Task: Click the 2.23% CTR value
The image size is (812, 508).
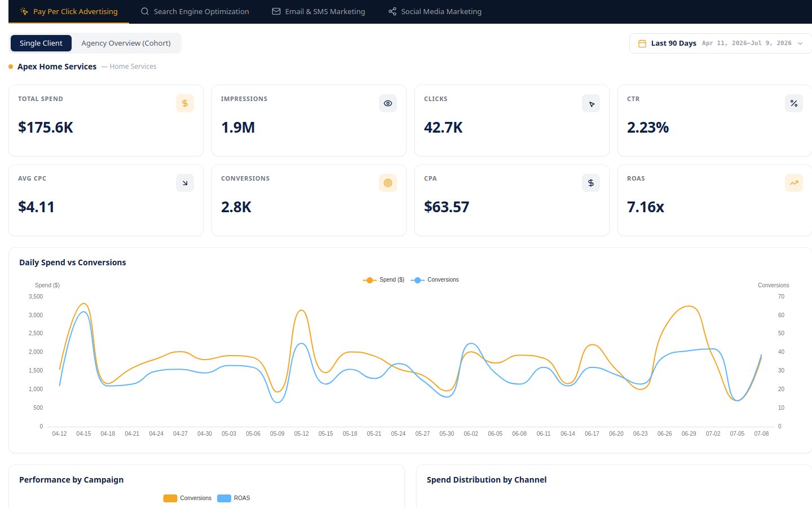Action: [648, 128]
